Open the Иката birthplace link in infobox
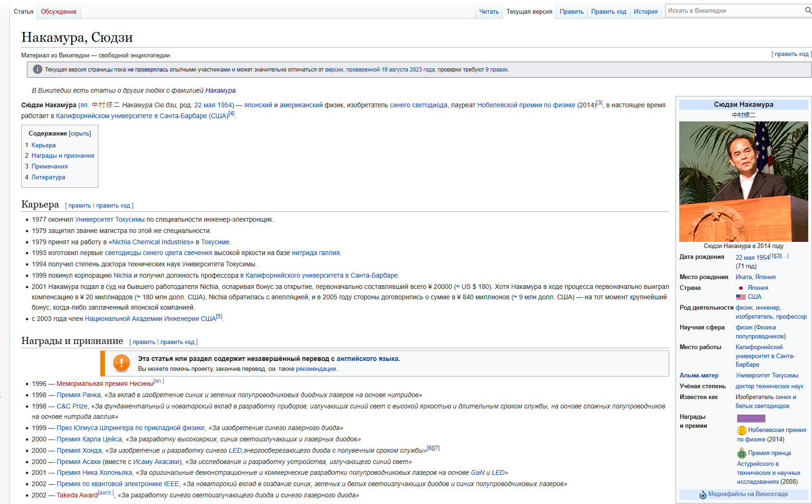The height and width of the screenshot is (504, 812). (x=744, y=277)
